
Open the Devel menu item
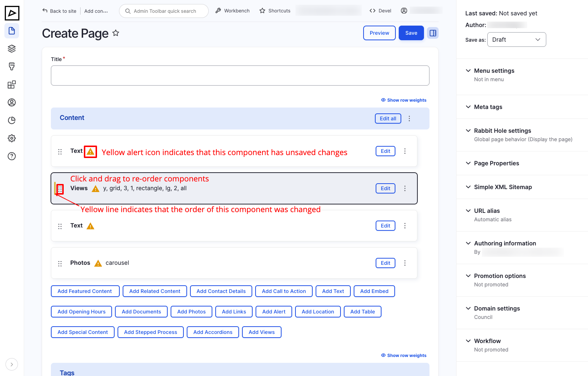click(380, 11)
